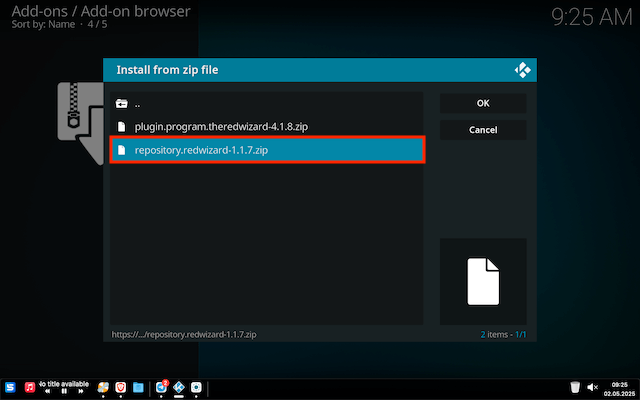Click file icon beside redwizard repository zip

click(x=121, y=150)
